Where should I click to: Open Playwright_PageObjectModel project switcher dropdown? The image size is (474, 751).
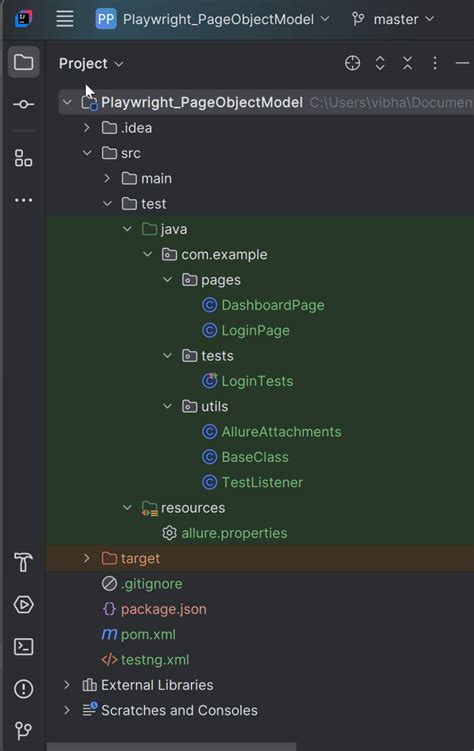tap(212, 19)
